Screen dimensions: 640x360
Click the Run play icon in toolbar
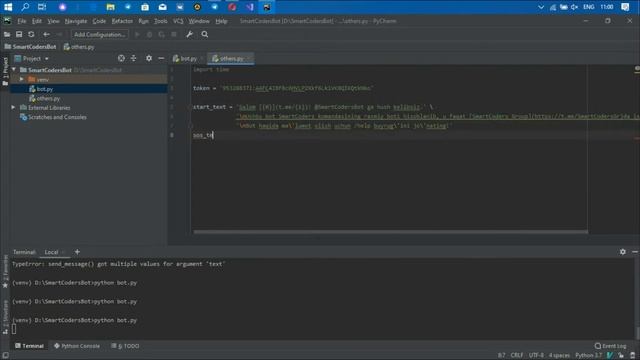(x=137, y=34)
